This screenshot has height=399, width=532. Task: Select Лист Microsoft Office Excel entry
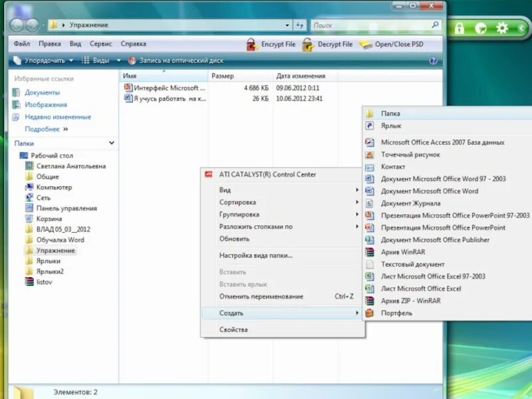448,289
